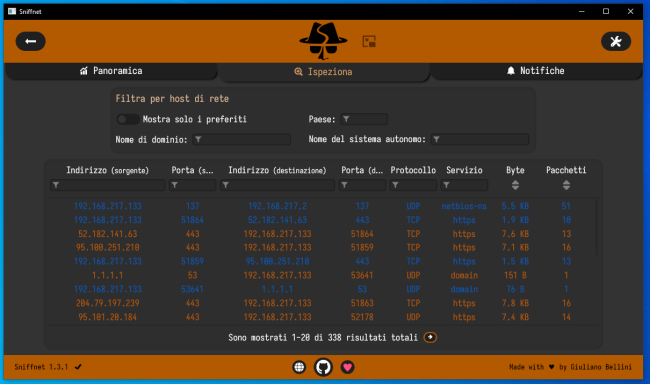
Task: Open the GitHub repository icon
Action: click(323, 367)
